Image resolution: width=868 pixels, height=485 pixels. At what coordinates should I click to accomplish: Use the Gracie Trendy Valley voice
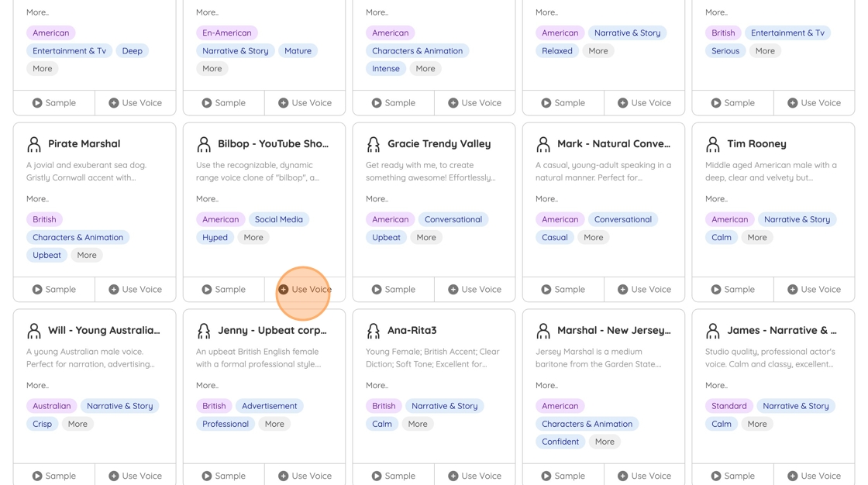click(x=475, y=289)
